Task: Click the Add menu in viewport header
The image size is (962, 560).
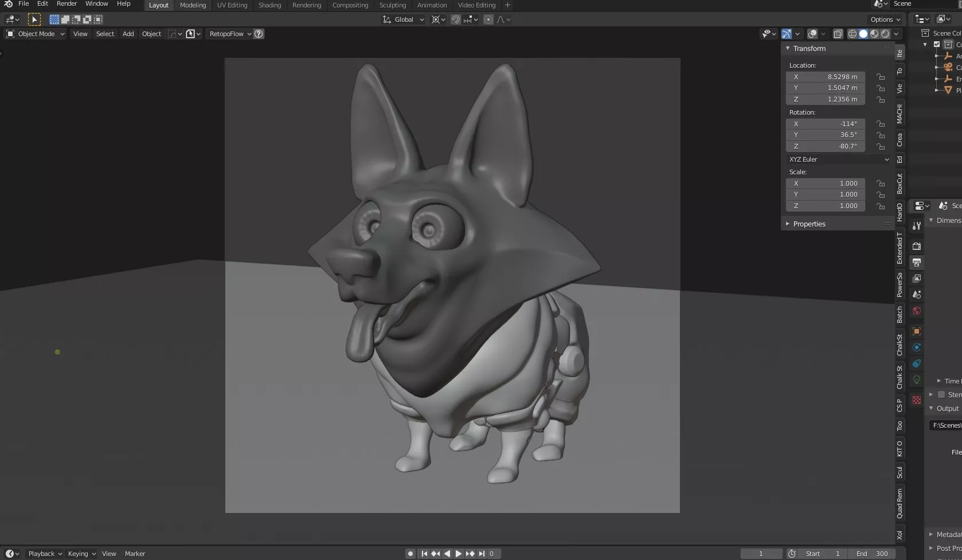Action: coord(128,34)
